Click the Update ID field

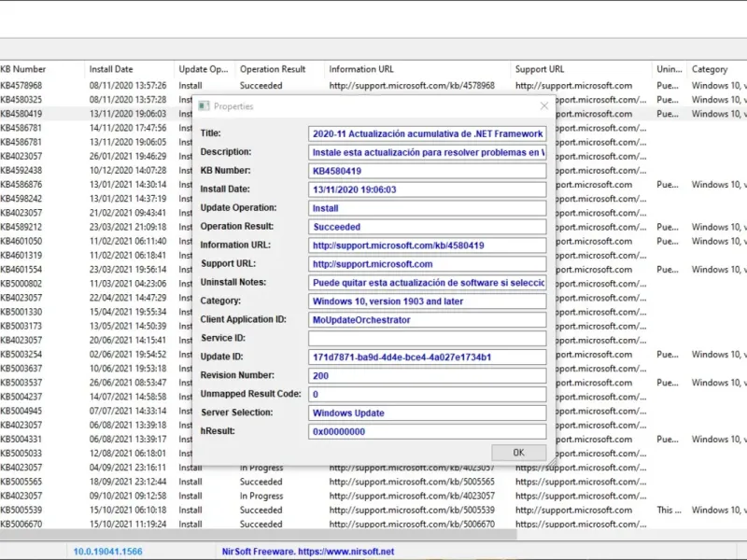pyautogui.click(x=427, y=357)
